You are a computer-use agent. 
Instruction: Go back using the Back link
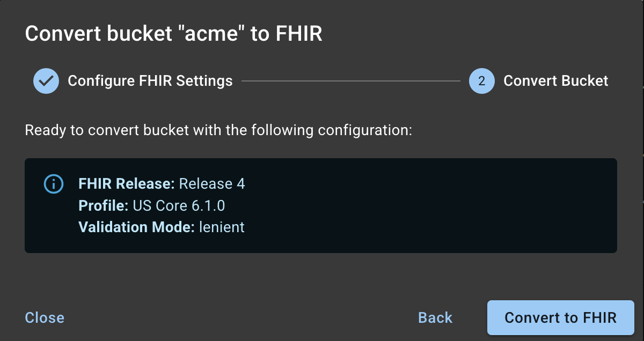(x=434, y=317)
